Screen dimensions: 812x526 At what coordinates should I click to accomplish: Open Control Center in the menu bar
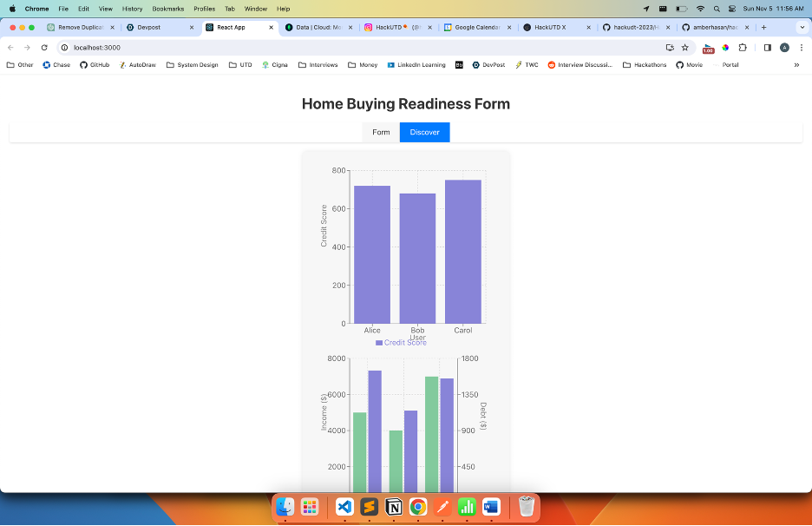(x=731, y=9)
